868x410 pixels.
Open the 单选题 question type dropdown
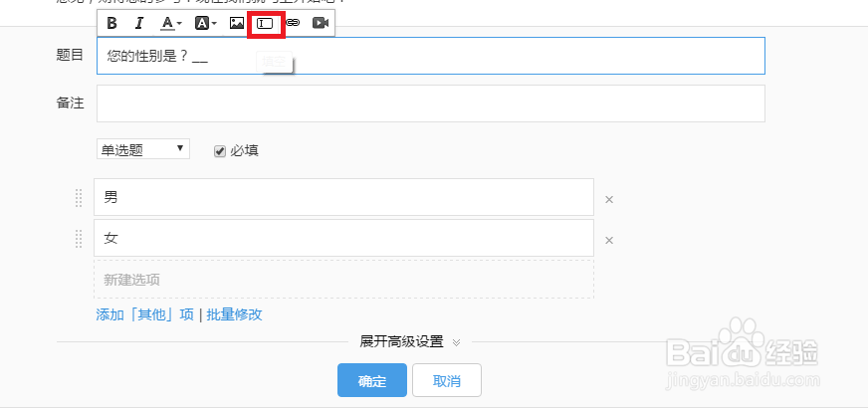(143, 149)
